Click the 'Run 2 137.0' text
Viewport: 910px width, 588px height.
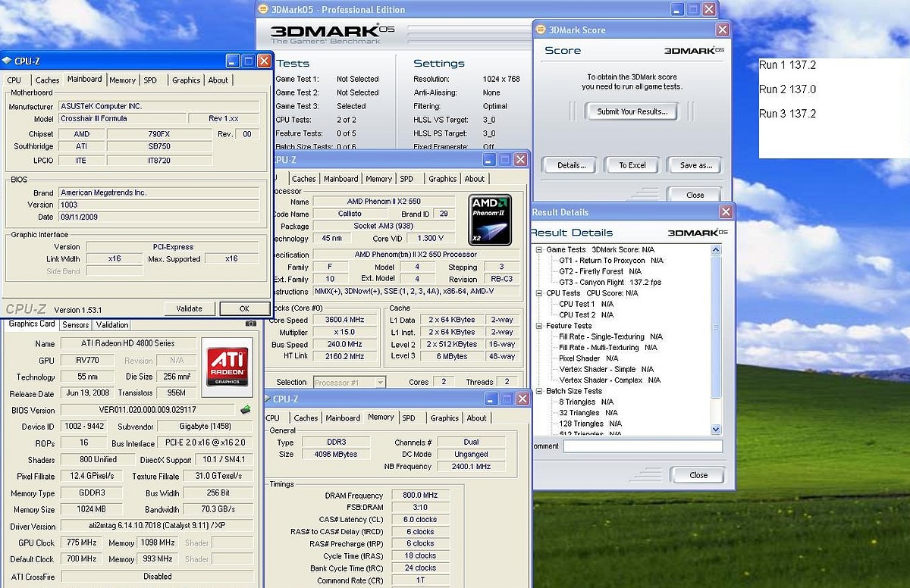coord(788,89)
